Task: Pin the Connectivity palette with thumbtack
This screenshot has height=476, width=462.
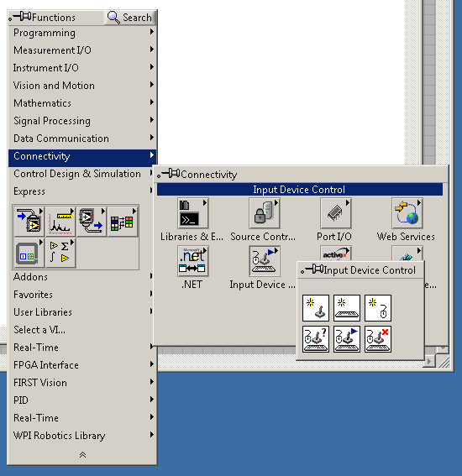Action: click(169, 174)
